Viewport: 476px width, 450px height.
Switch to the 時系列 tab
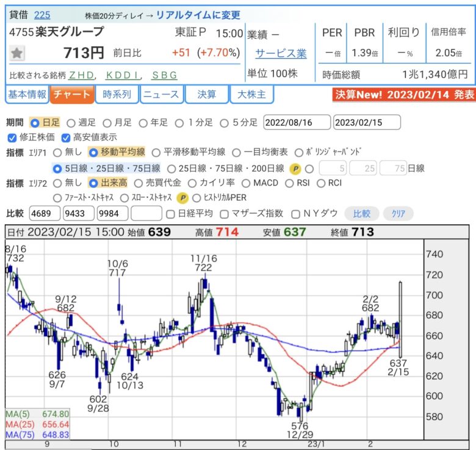click(117, 95)
